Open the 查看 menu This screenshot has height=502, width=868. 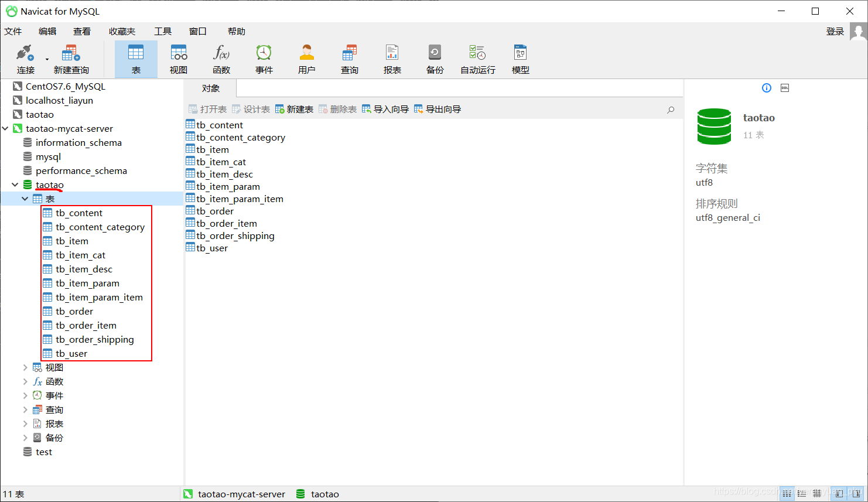coord(82,31)
